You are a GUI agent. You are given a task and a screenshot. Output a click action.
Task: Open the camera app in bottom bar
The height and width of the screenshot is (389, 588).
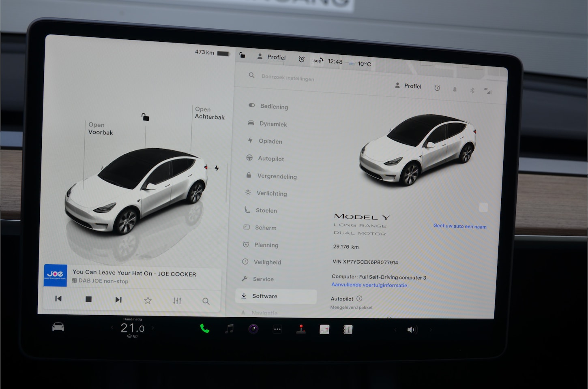(253, 329)
